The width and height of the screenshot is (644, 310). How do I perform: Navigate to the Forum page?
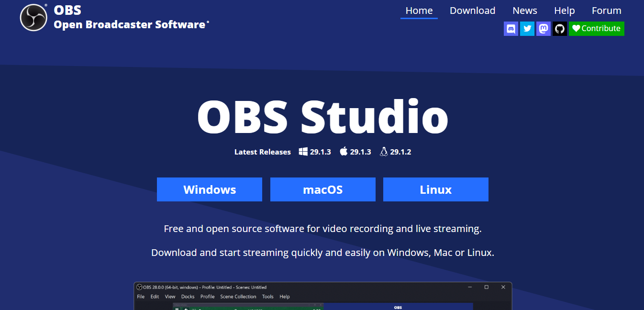coord(606,11)
